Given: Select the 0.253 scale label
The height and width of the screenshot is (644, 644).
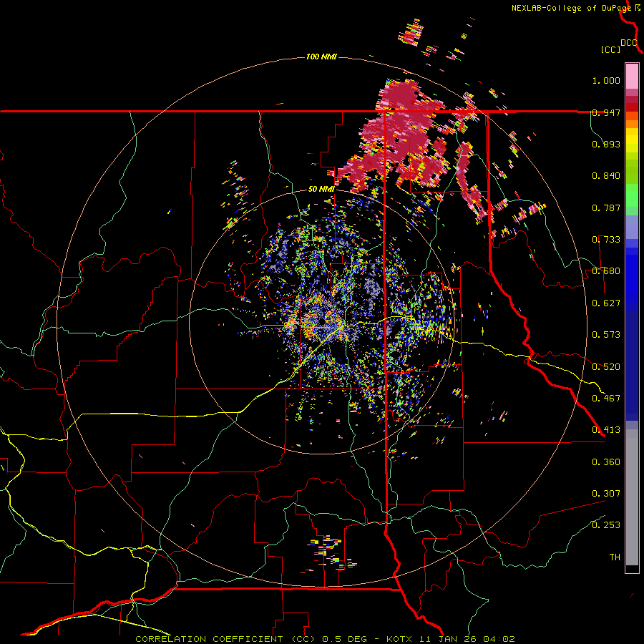Looking at the screenshot, I should click(606, 525).
